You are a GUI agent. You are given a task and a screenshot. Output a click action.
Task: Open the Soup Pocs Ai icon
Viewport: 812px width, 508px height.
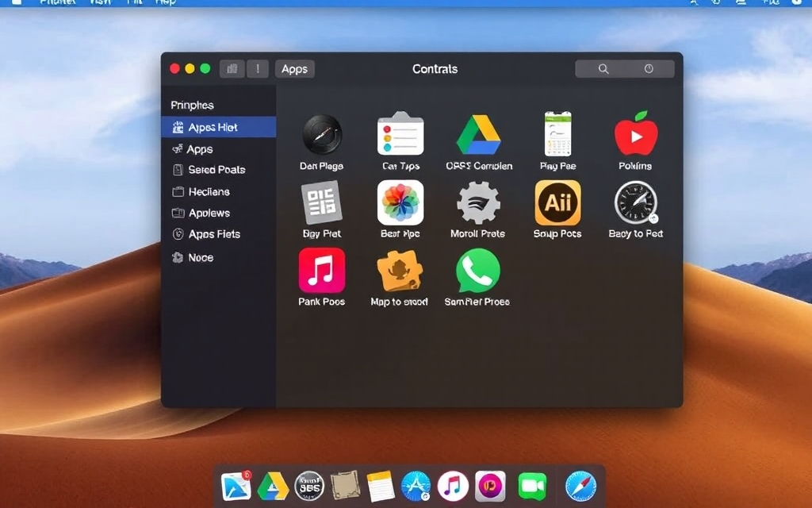pos(557,202)
